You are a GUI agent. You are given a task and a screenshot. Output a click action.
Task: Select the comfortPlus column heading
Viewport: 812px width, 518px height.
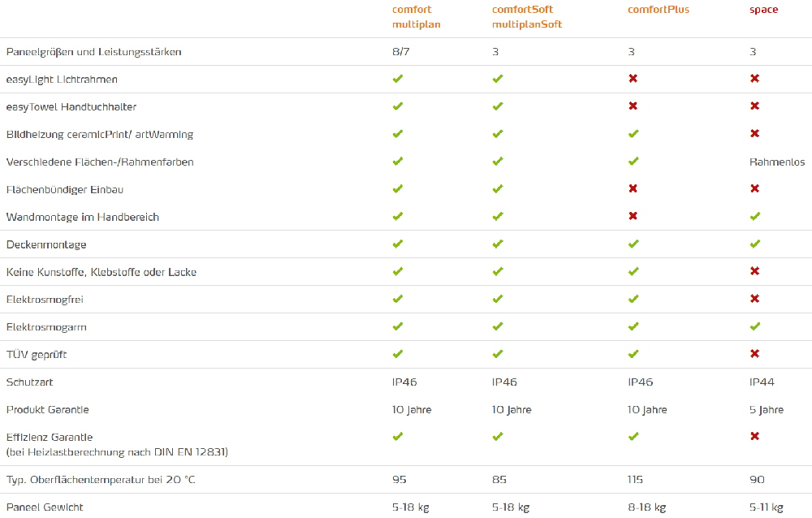tap(659, 10)
